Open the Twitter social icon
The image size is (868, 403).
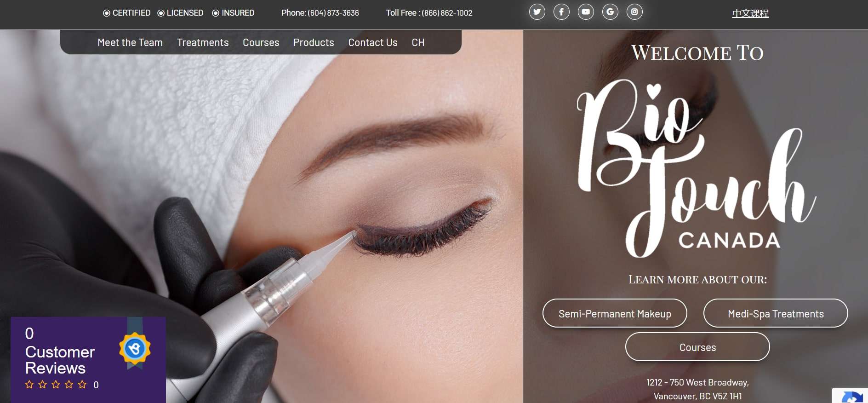[x=537, y=12]
